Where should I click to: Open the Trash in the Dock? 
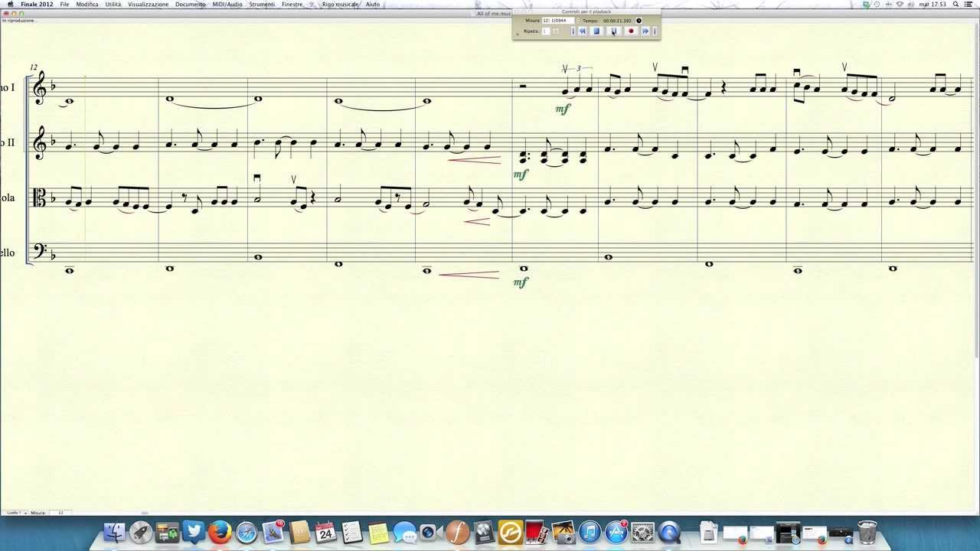[867, 532]
